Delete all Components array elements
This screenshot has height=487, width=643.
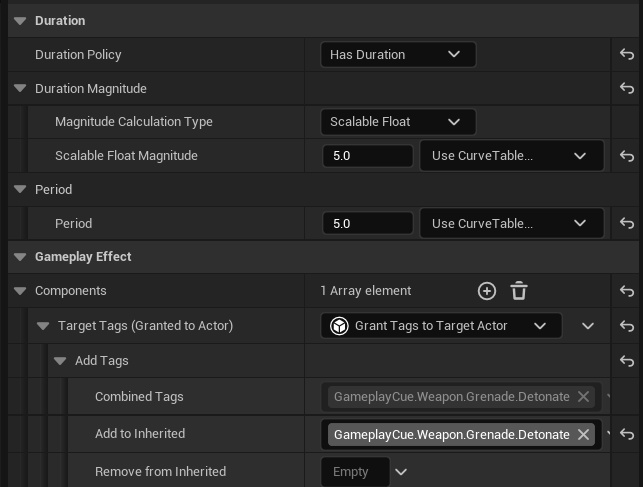518,291
